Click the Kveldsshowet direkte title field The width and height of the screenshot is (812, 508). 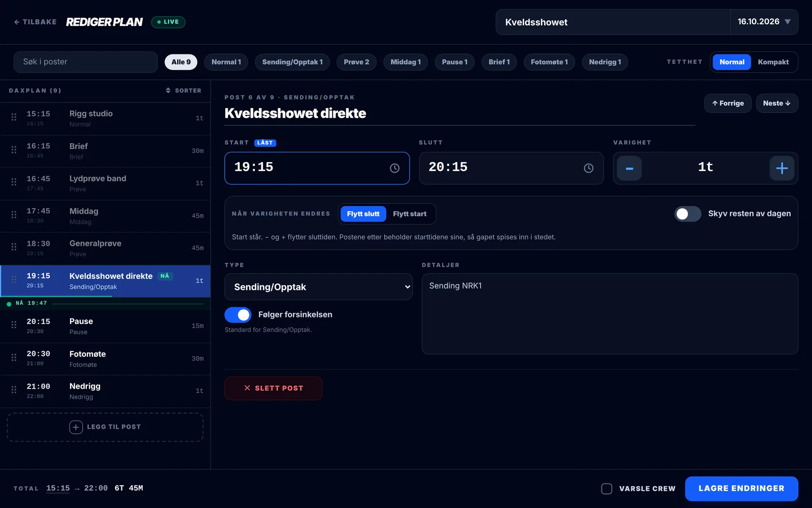click(460, 113)
